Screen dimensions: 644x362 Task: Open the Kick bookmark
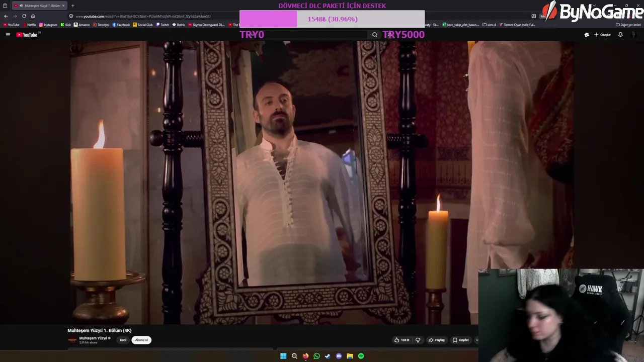[66, 25]
